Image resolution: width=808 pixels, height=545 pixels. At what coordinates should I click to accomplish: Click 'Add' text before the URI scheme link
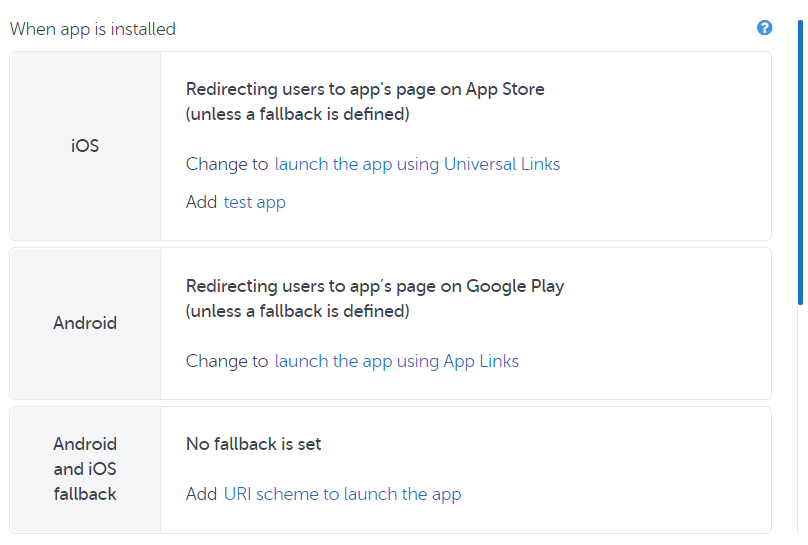[x=201, y=494]
